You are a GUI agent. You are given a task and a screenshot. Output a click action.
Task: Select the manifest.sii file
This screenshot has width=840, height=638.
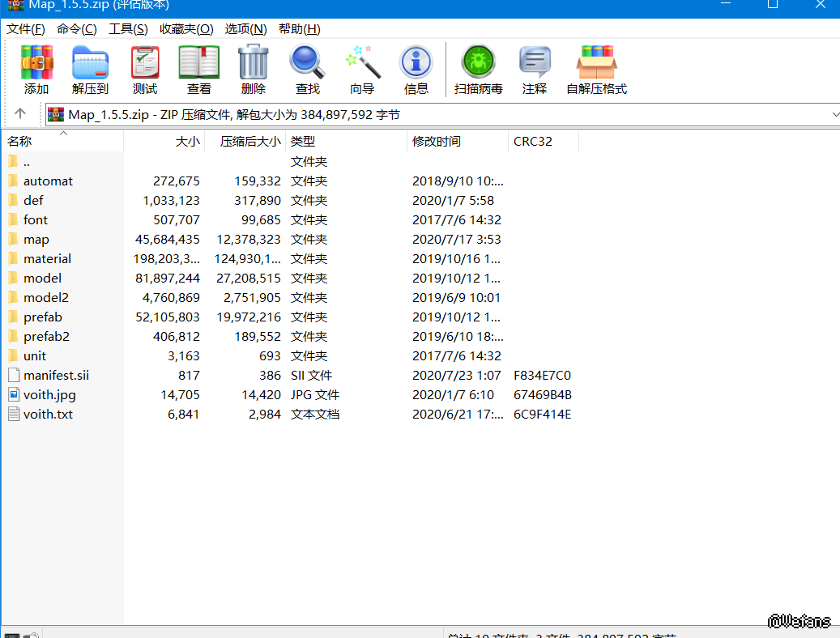56,376
